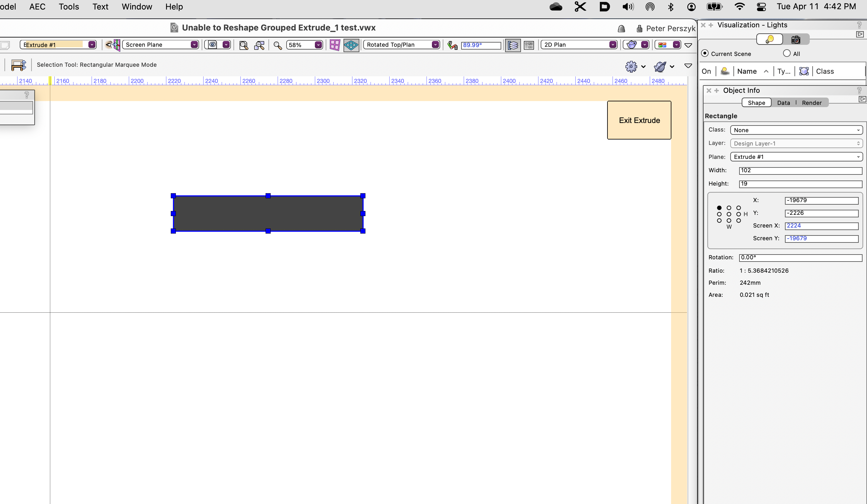Click the light bulb icon in Visualization panel
867x504 pixels.
pos(770,39)
